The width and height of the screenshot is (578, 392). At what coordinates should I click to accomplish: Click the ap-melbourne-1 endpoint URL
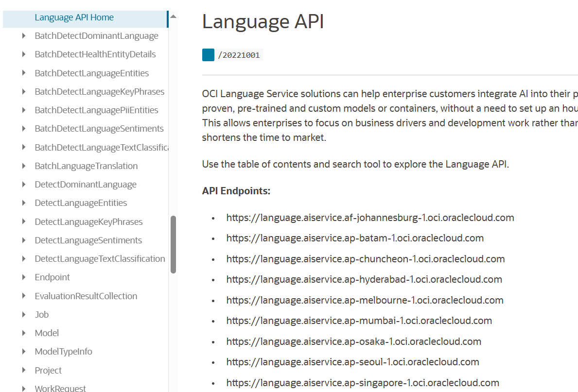point(365,300)
